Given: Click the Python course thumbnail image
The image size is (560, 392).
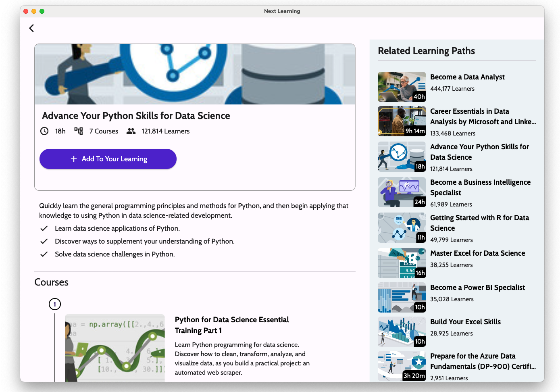Looking at the screenshot, I should pyautogui.click(x=115, y=348).
